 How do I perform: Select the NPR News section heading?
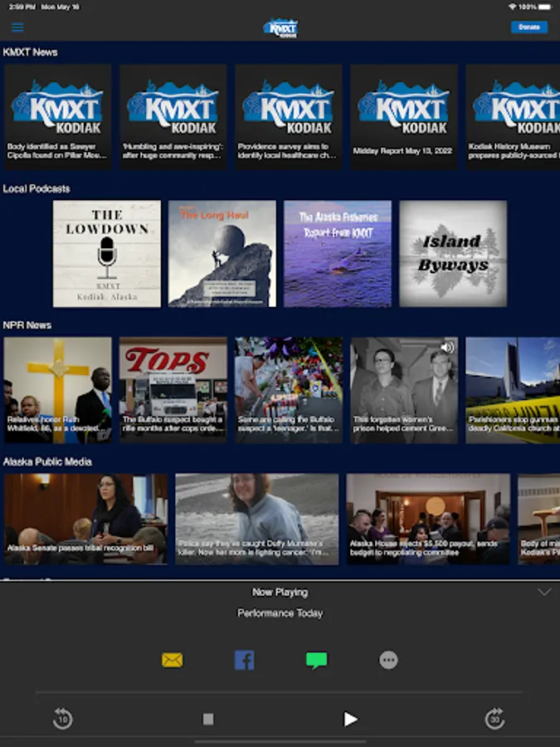[x=27, y=325]
